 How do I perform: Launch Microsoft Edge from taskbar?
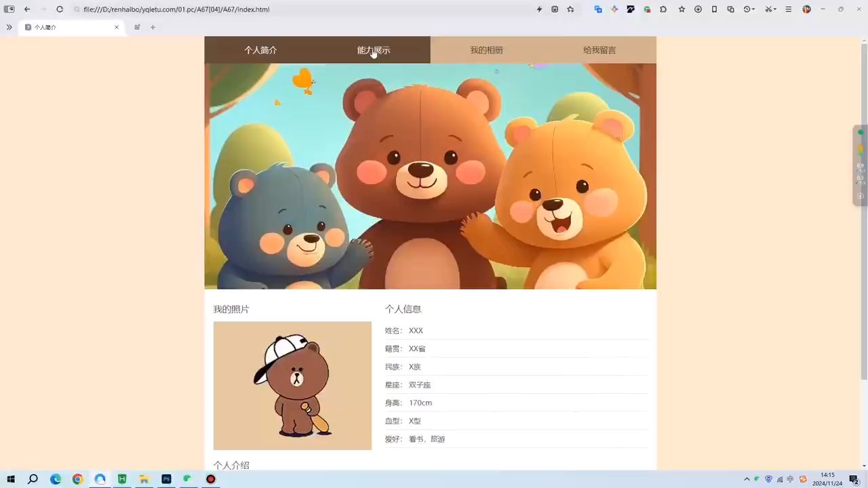(56, 479)
